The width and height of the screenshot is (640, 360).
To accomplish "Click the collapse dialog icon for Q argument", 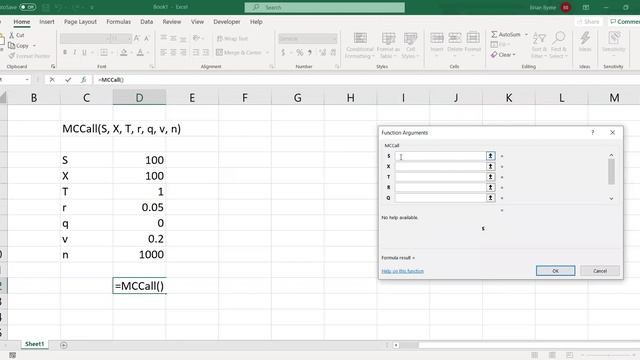I will coord(490,198).
